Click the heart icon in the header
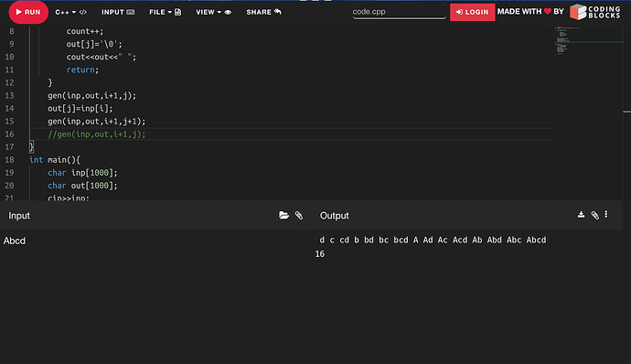Image resolution: width=631 pixels, height=364 pixels. point(547,11)
